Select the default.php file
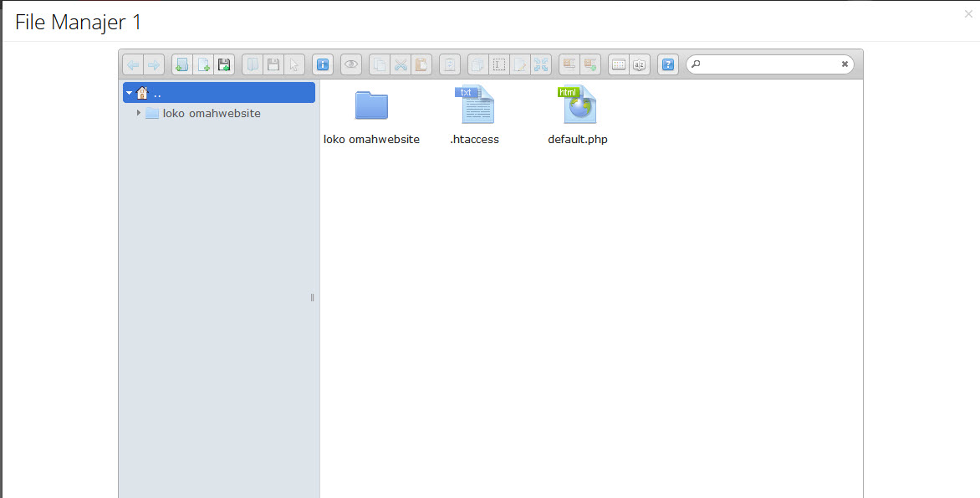Image resolution: width=980 pixels, height=498 pixels. pyautogui.click(x=578, y=115)
